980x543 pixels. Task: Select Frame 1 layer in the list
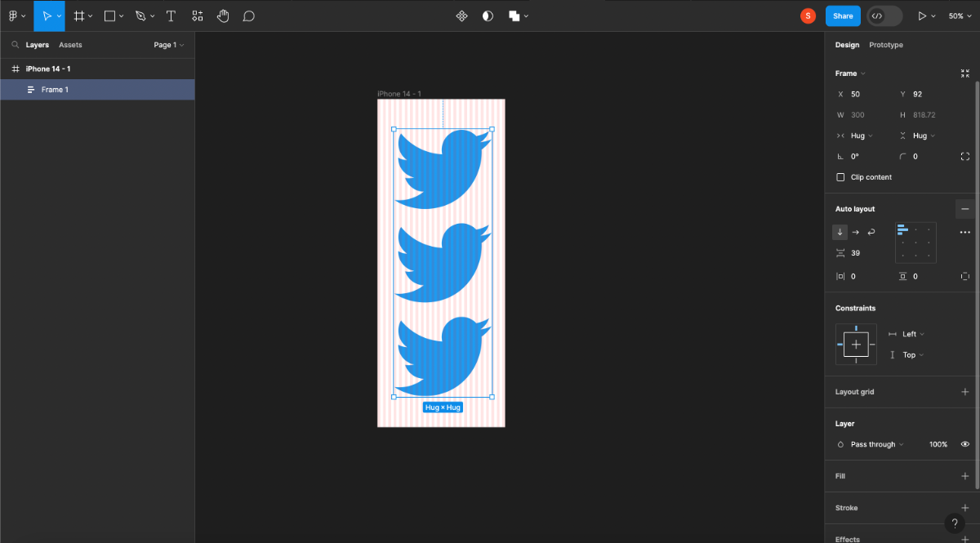97,90
